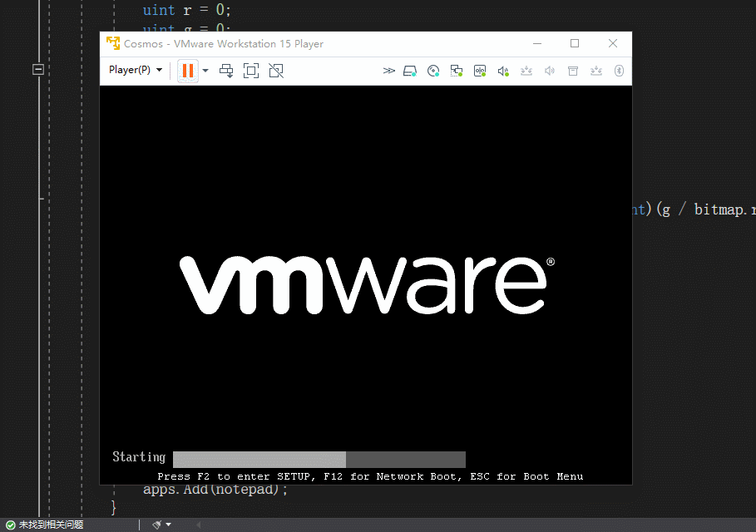This screenshot has width=756, height=532.
Task: Click the serial port device icon
Action: 480,71
